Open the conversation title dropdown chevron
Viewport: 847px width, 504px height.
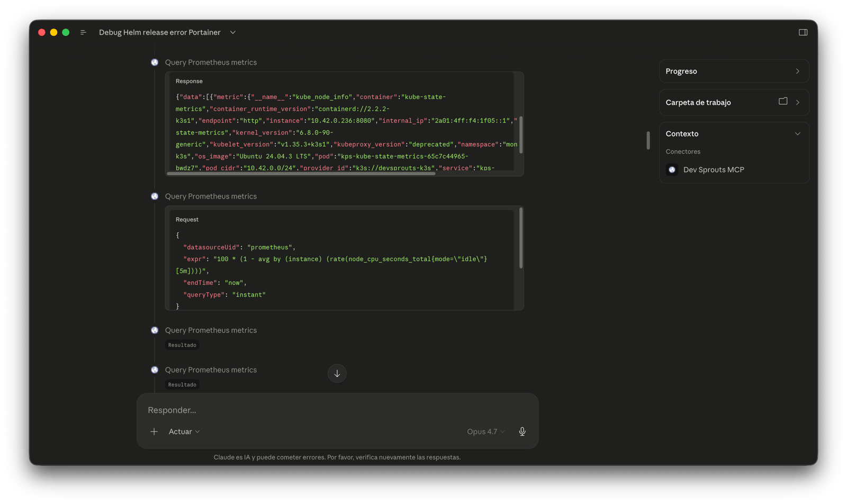click(x=233, y=32)
